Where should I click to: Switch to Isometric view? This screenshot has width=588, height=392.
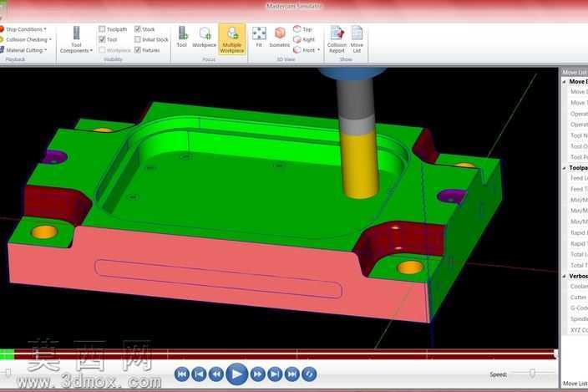point(280,37)
